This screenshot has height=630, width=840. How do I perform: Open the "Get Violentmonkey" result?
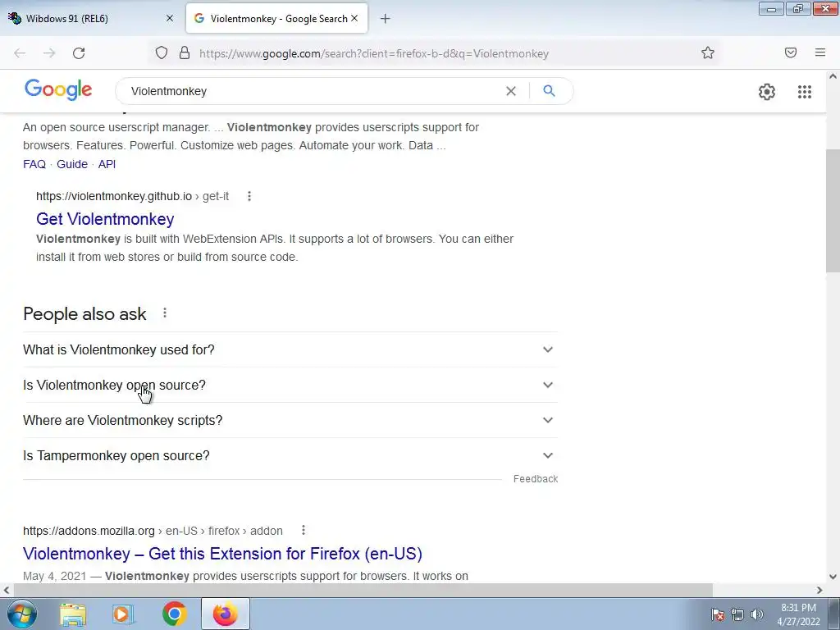[105, 219]
